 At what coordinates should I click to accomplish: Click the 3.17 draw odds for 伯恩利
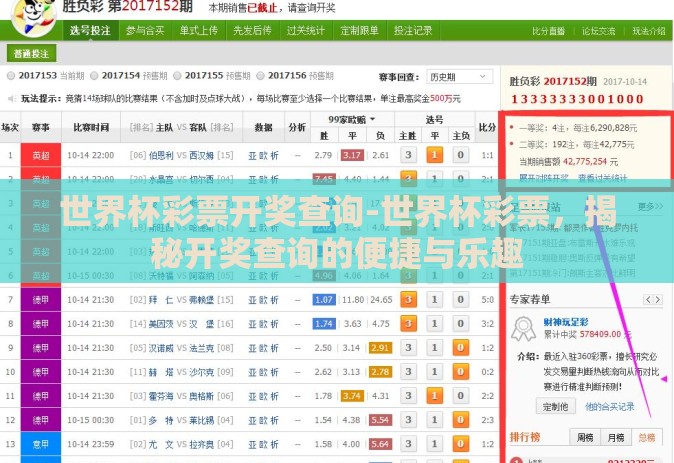click(352, 155)
